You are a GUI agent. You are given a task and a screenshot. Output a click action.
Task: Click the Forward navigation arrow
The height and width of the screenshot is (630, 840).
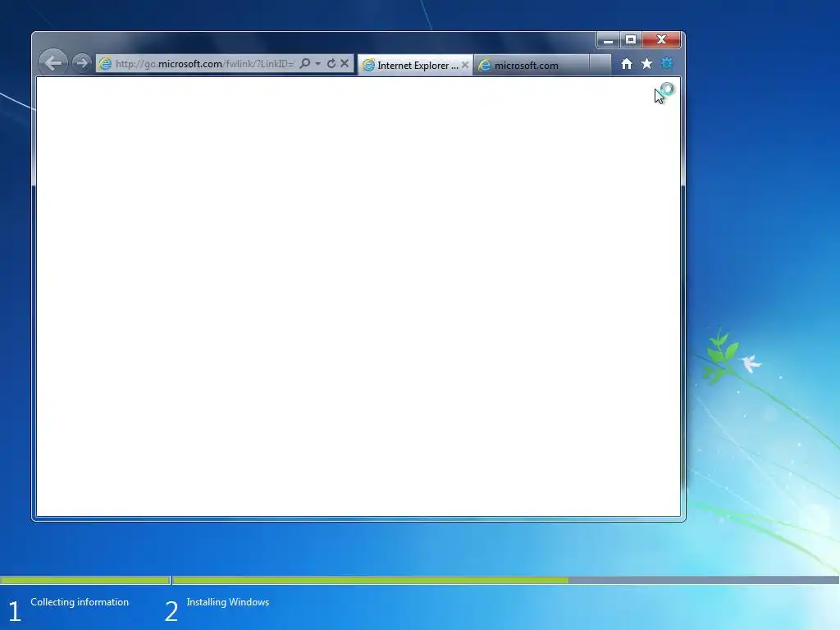point(82,63)
